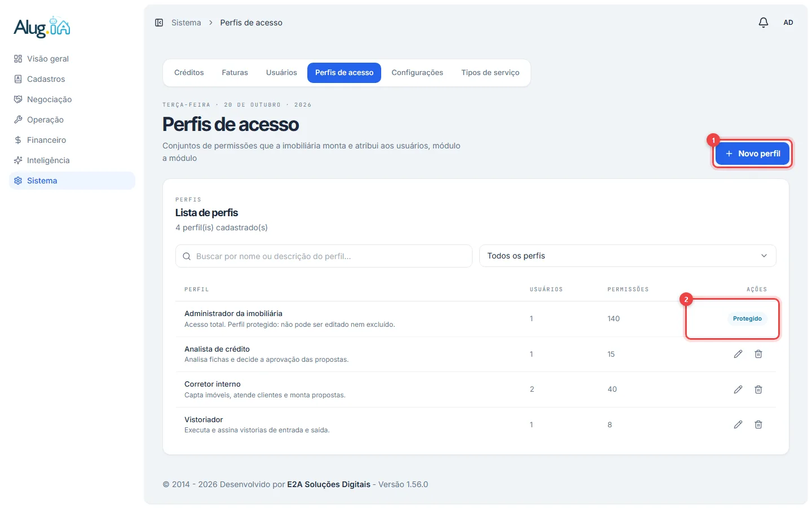Delete the Analista de crédito profile
812x508 pixels.
pyautogui.click(x=758, y=354)
